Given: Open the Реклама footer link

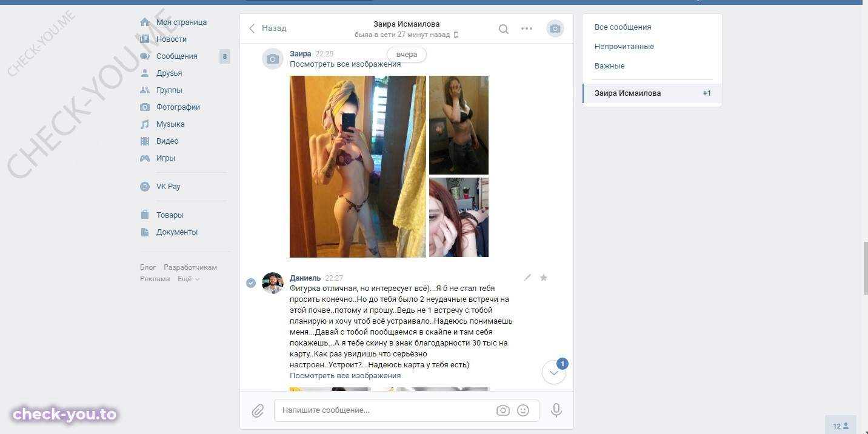Looking at the screenshot, I should click(x=155, y=279).
